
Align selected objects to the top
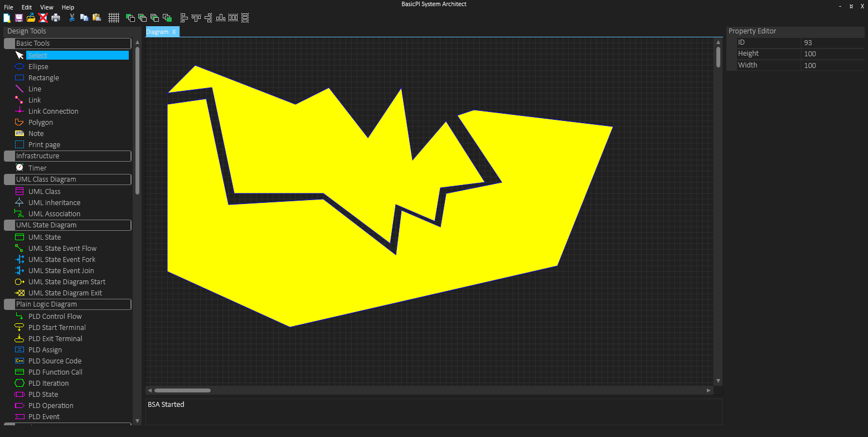[x=196, y=18]
